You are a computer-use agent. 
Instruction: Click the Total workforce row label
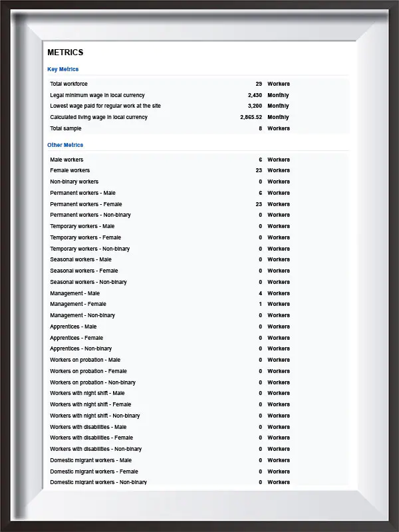coord(68,84)
